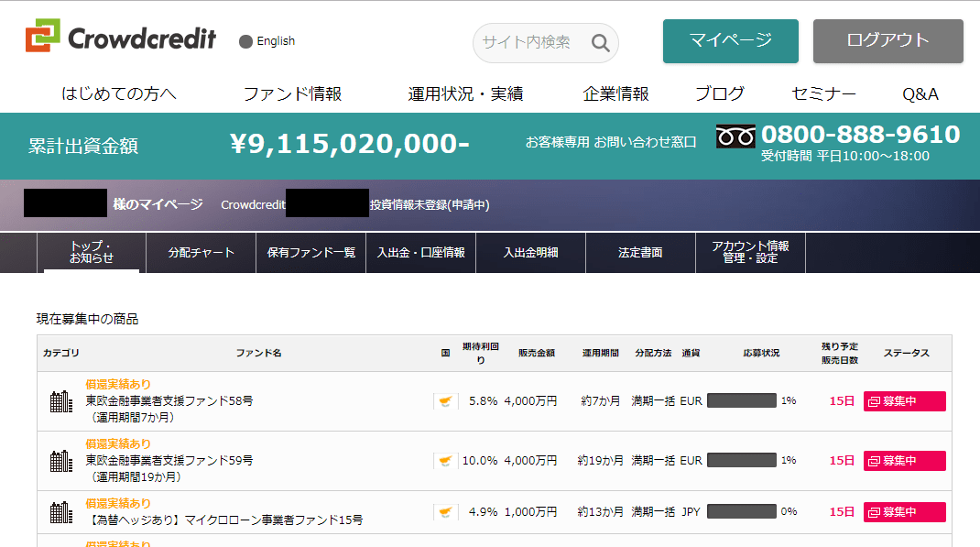Click the 約13か月 term value

(601, 512)
